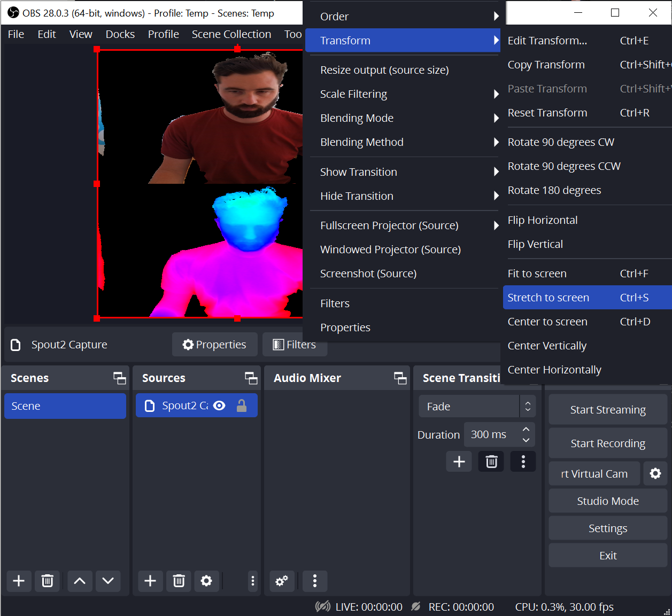
Task: Remove the Fade transition with trash icon
Action: coord(491,461)
